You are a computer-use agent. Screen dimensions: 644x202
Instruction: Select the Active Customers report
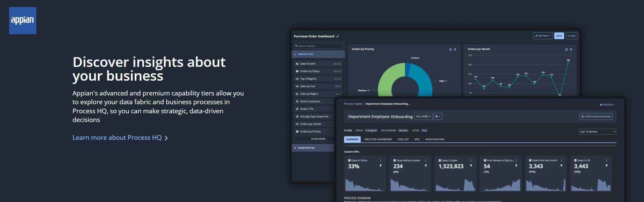(314, 102)
